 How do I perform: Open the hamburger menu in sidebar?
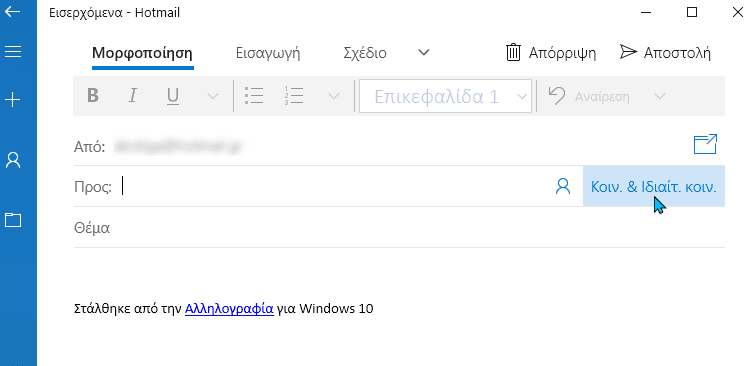[12, 51]
